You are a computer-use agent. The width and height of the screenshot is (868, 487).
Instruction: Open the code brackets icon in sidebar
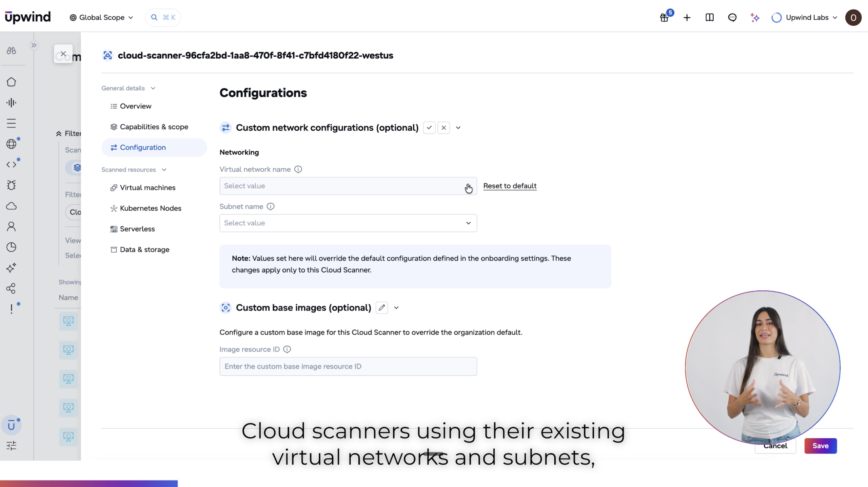pos(11,165)
